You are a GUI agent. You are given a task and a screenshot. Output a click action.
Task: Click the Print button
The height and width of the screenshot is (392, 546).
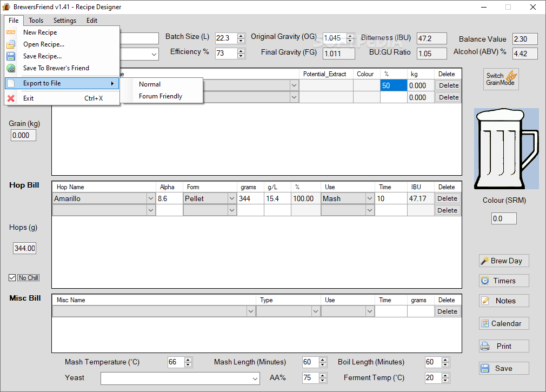[504, 346]
